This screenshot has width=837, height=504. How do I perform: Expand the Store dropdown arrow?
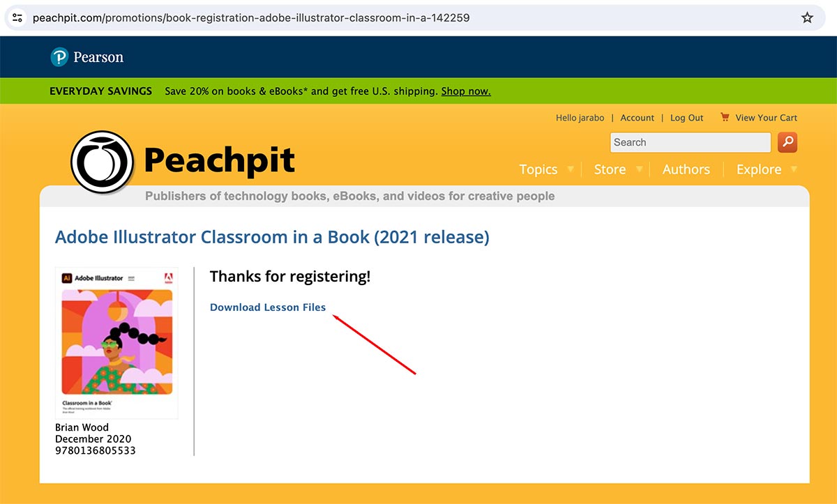[x=639, y=169]
